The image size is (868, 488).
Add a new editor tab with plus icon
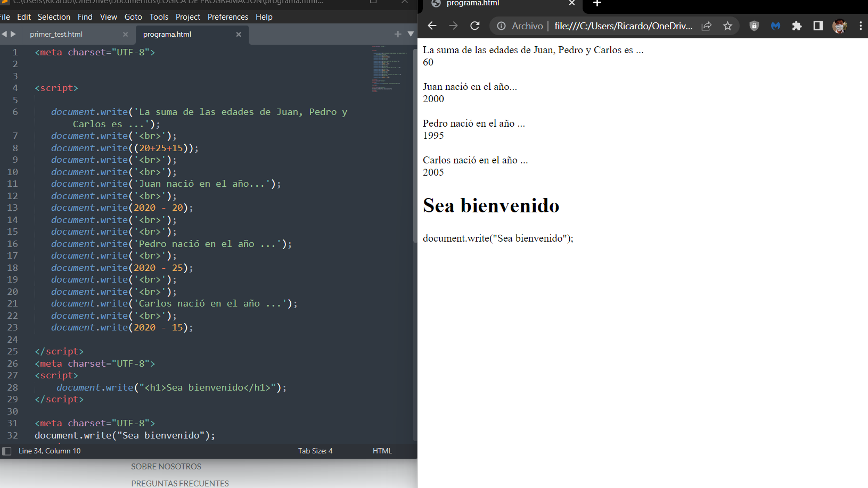click(x=397, y=34)
